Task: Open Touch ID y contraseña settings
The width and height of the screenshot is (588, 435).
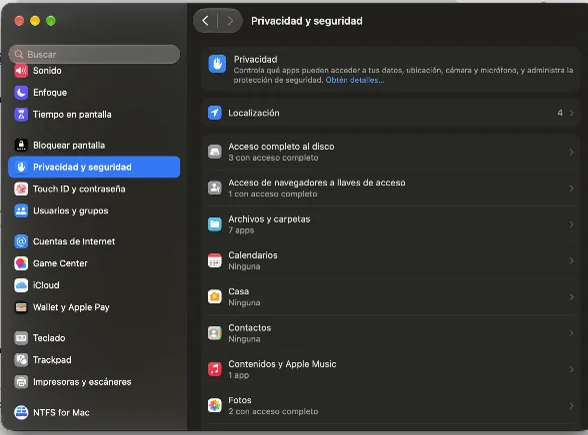Action: pos(94,189)
